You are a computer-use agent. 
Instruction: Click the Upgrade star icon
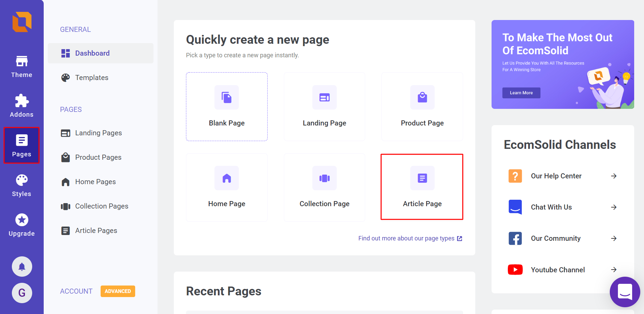coord(22,220)
